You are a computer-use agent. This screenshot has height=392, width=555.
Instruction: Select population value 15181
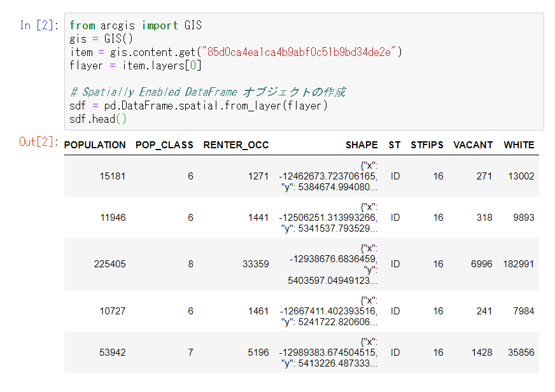113,176
